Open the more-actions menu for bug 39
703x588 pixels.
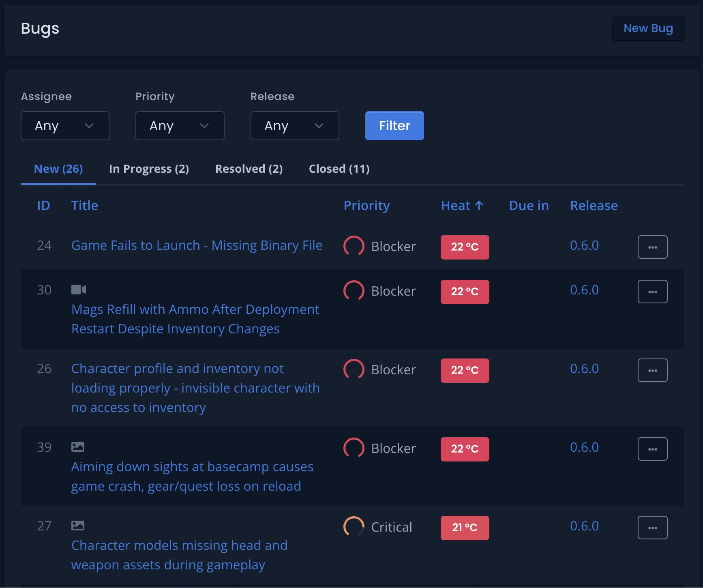(x=652, y=449)
